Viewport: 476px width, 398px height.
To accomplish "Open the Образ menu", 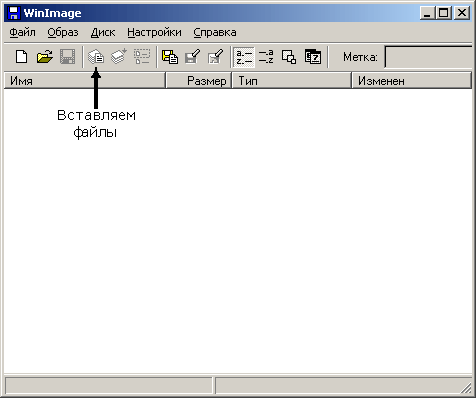I will 63,32.
